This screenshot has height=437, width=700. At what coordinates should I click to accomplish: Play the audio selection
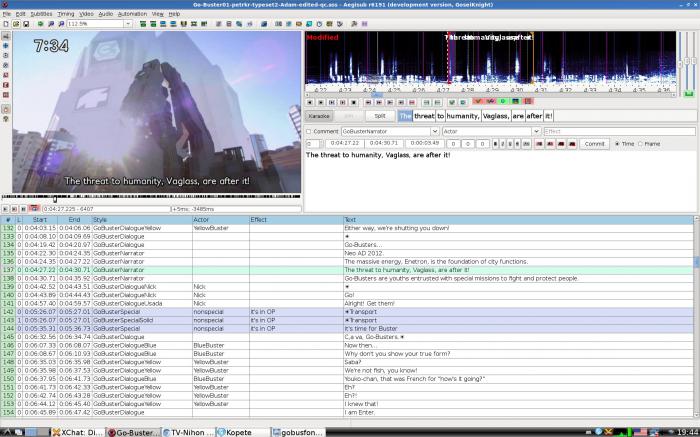[x=331, y=102]
